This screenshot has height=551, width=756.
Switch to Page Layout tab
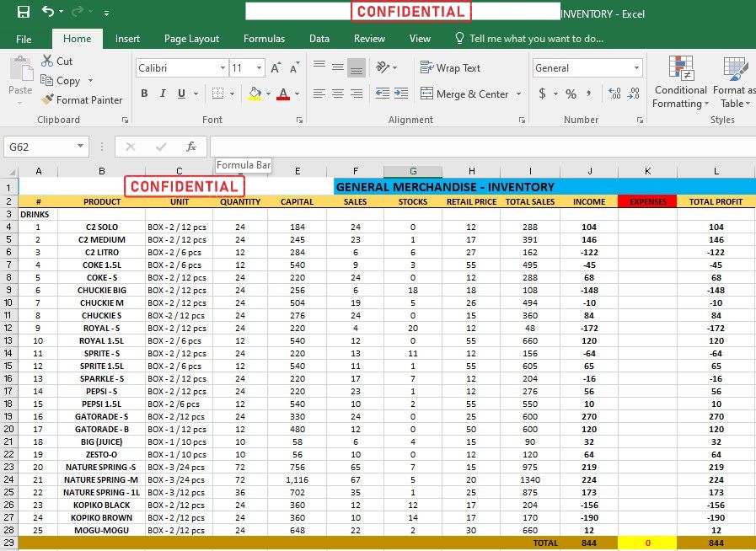191,39
